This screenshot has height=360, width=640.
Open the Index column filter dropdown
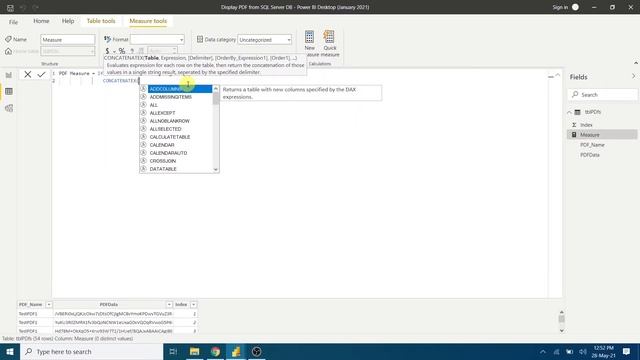[x=193, y=304]
